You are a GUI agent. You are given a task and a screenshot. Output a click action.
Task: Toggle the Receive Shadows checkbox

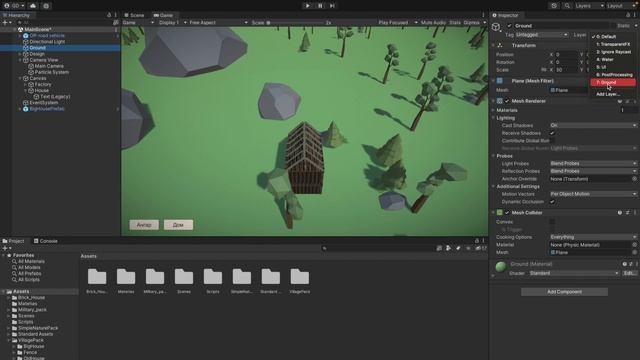[552, 133]
